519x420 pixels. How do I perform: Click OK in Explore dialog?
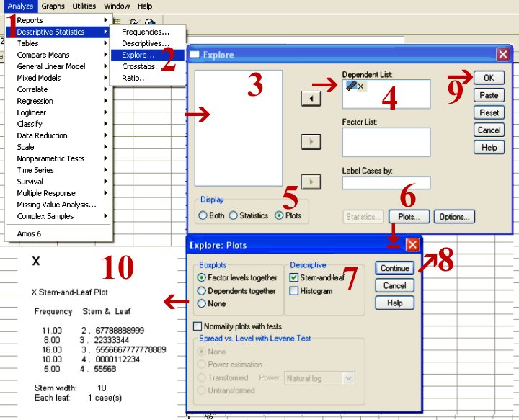[489, 78]
